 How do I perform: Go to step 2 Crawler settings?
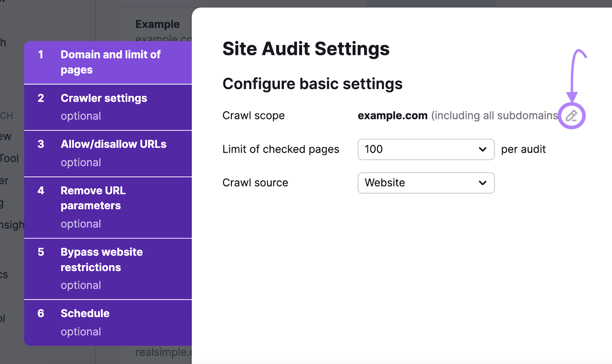(x=108, y=107)
